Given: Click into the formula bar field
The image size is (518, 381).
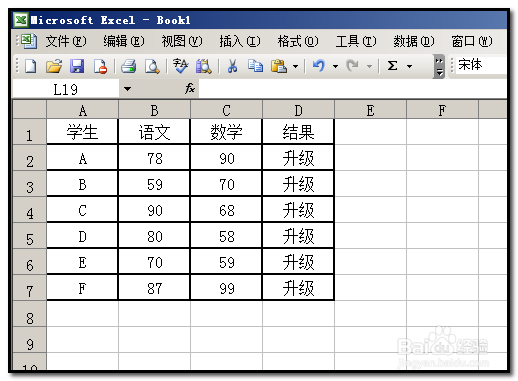Looking at the screenshot, I should click(x=353, y=89).
